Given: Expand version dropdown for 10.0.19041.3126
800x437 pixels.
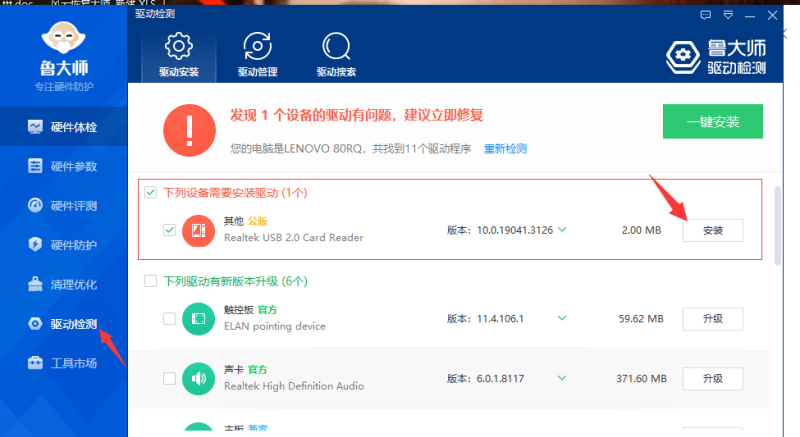Looking at the screenshot, I should point(562,229).
